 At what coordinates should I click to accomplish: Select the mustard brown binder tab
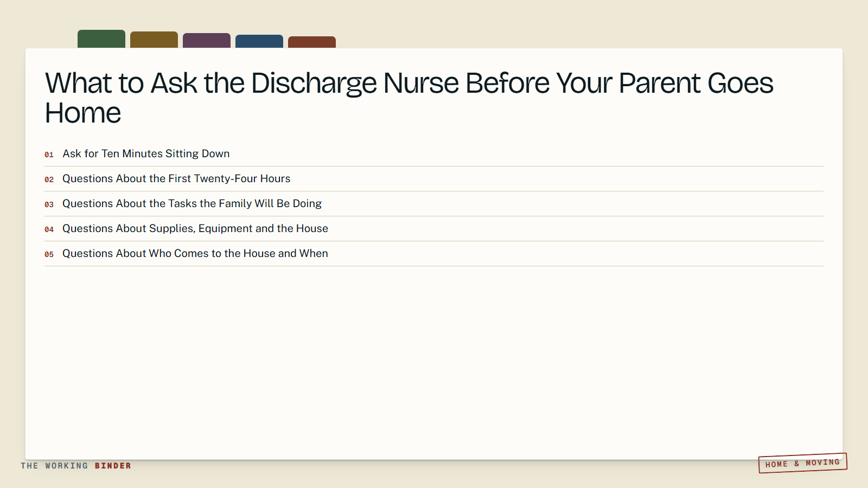coord(154,40)
